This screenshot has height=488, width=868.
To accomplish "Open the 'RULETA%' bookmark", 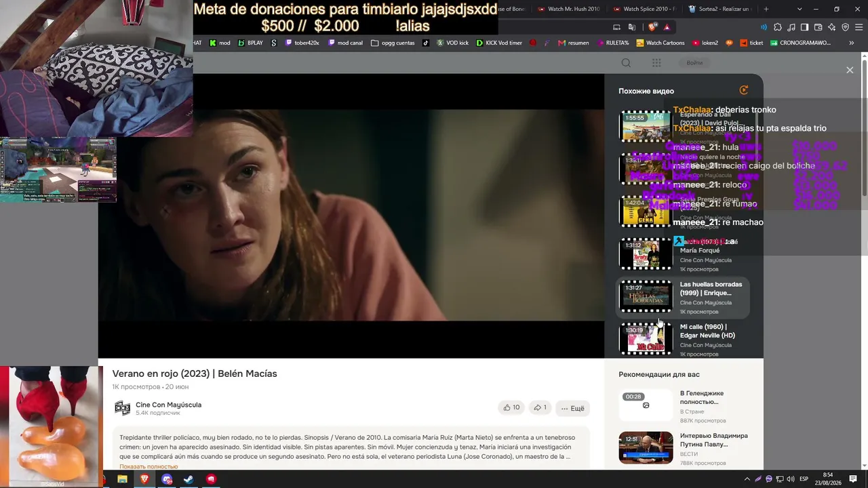I will (613, 43).
